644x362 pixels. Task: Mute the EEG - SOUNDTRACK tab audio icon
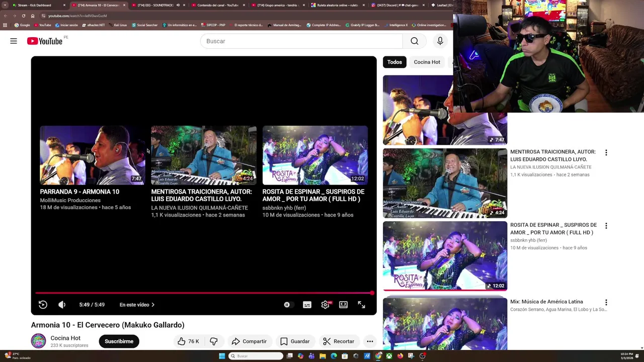[x=178, y=5]
